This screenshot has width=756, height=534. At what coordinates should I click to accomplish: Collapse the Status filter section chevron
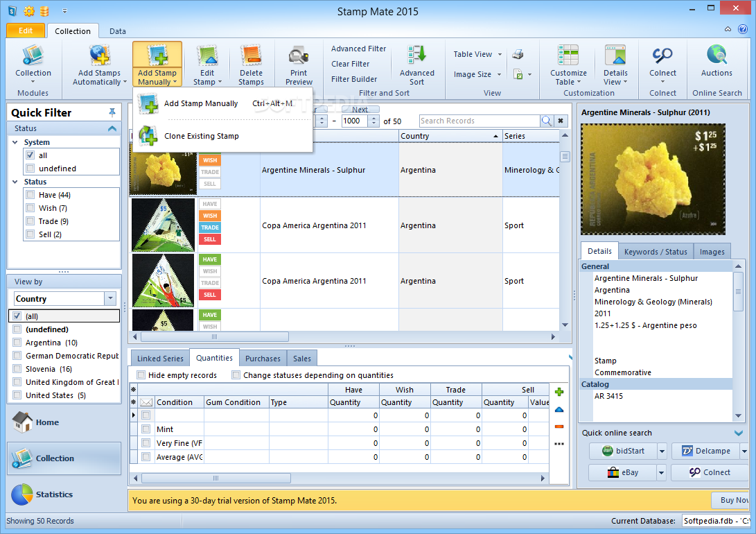pyautogui.click(x=112, y=128)
